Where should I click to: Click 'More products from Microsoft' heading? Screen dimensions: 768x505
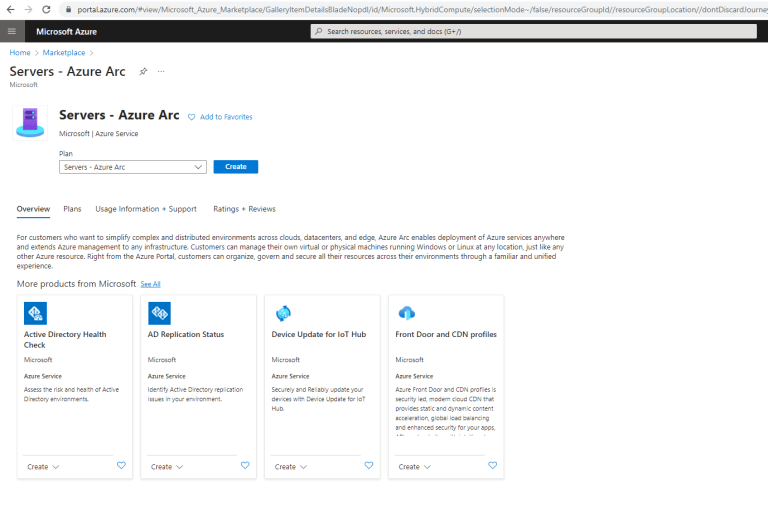coord(76,284)
